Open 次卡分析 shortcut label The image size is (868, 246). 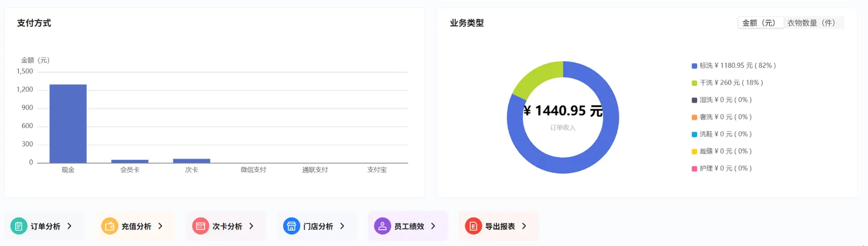click(x=227, y=226)
